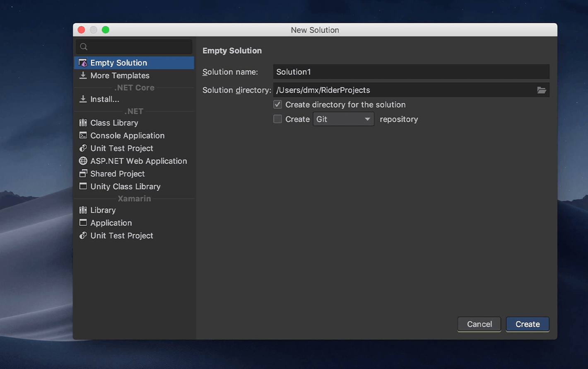Click the Install download icon under .NET Core
The height and width of the screenshot is (369, 588).
pyautogui.click(x=83, y=99)
